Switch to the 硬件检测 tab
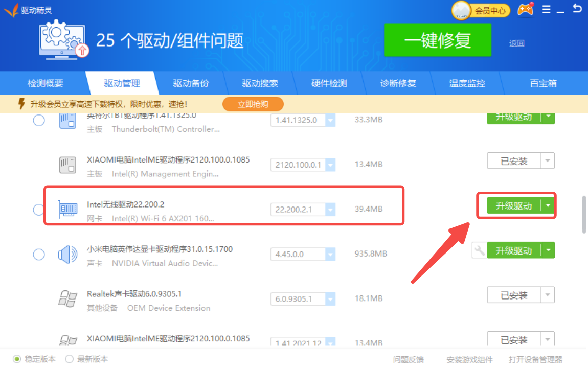Screen dimensions: 588x368 [x=329, y=83]
